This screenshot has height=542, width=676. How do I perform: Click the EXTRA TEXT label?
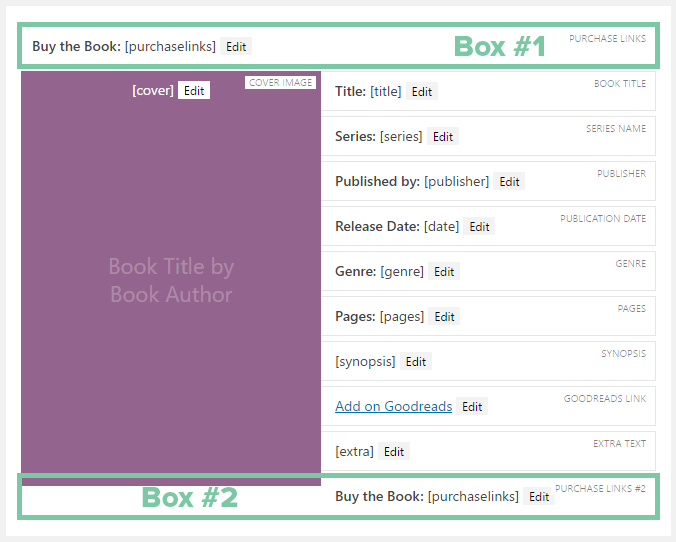coord(619,444)
